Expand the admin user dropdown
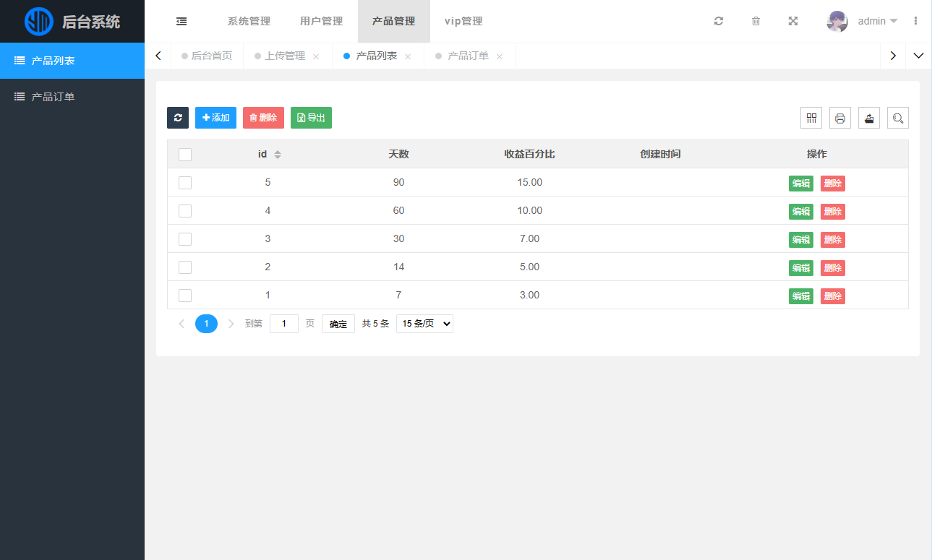The image size is (932, 560). pyautogui.click(x=877, y=22)
